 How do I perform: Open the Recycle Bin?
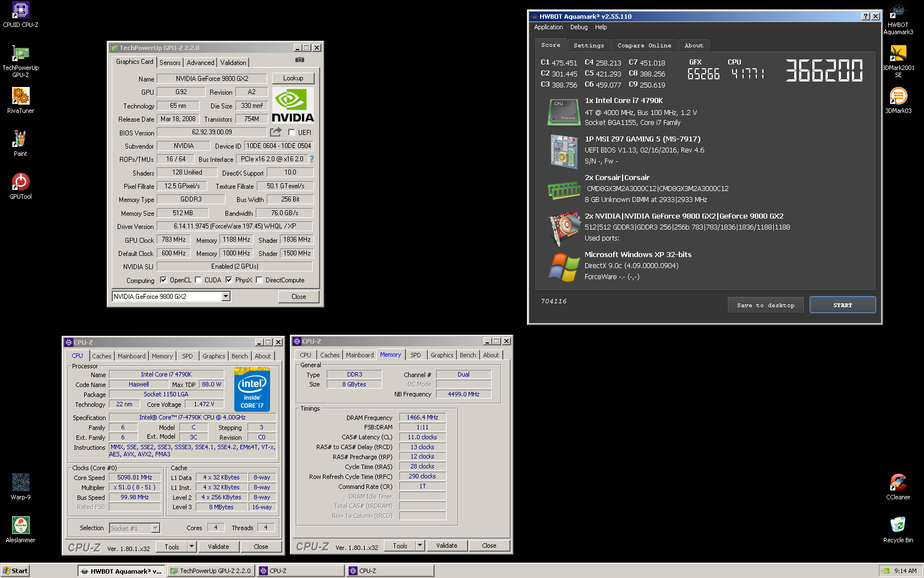pos(898,530)
